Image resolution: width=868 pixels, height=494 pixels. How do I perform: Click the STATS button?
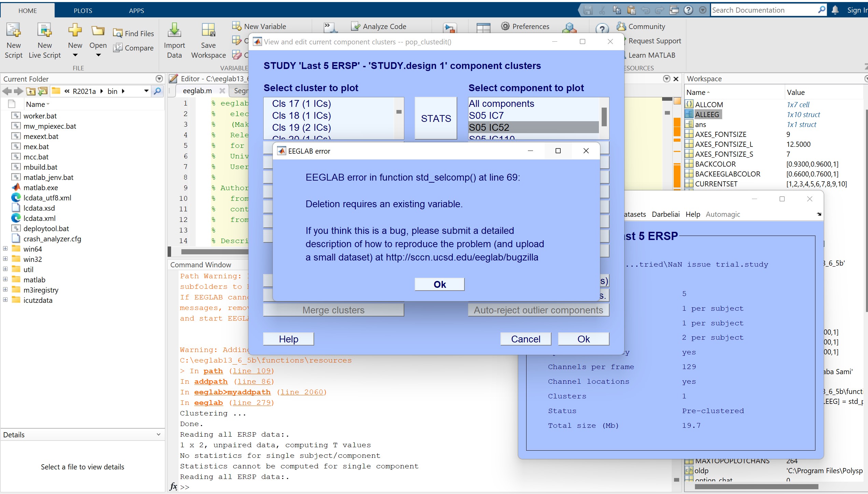(436, 118)
